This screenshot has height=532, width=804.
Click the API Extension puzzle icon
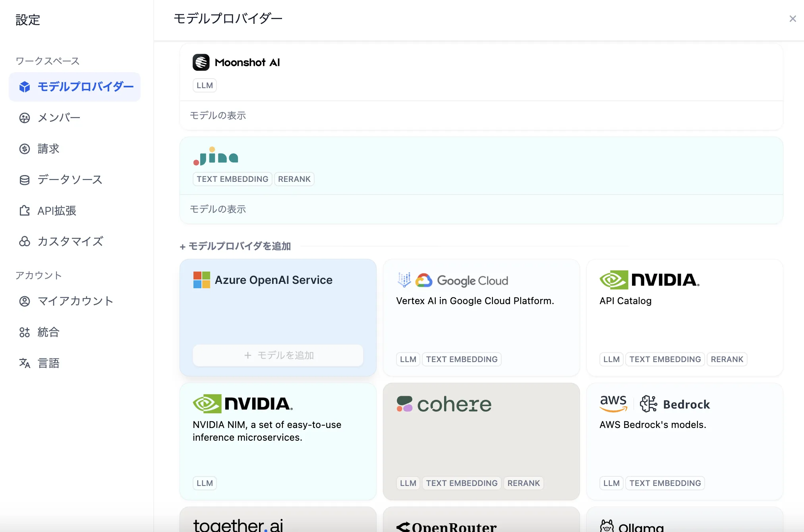click(25, 211)
